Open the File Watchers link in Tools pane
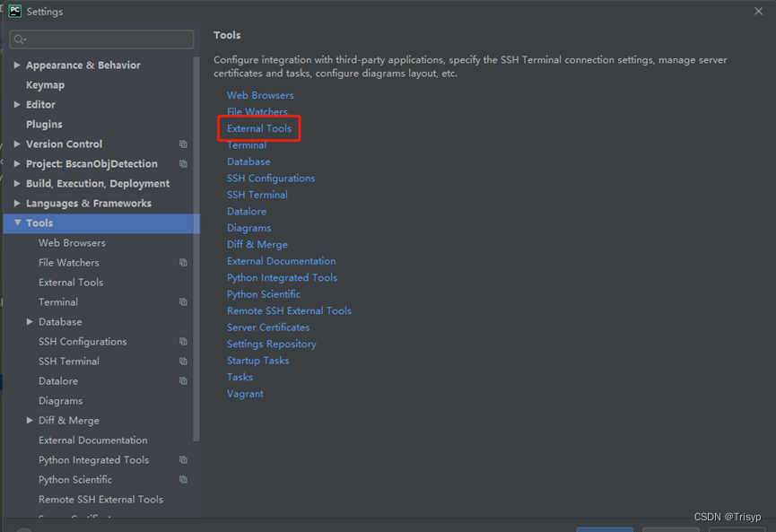This screenshot has height=532, width=776. [x=257, y=112]
